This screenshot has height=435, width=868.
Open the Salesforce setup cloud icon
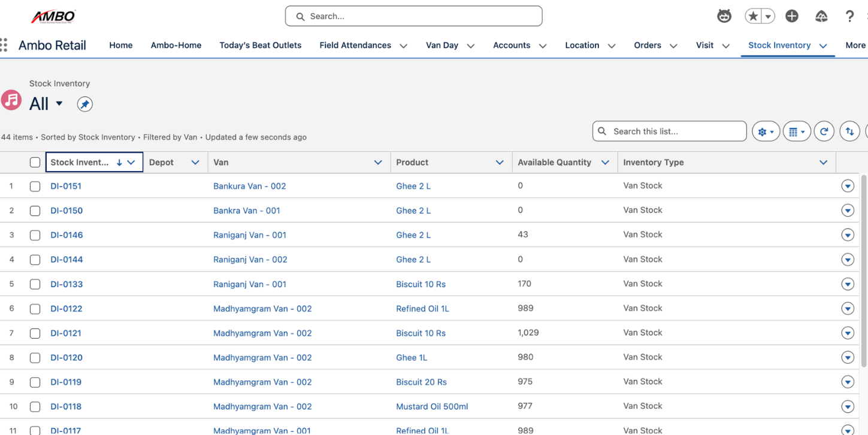(x=821, y=16)
